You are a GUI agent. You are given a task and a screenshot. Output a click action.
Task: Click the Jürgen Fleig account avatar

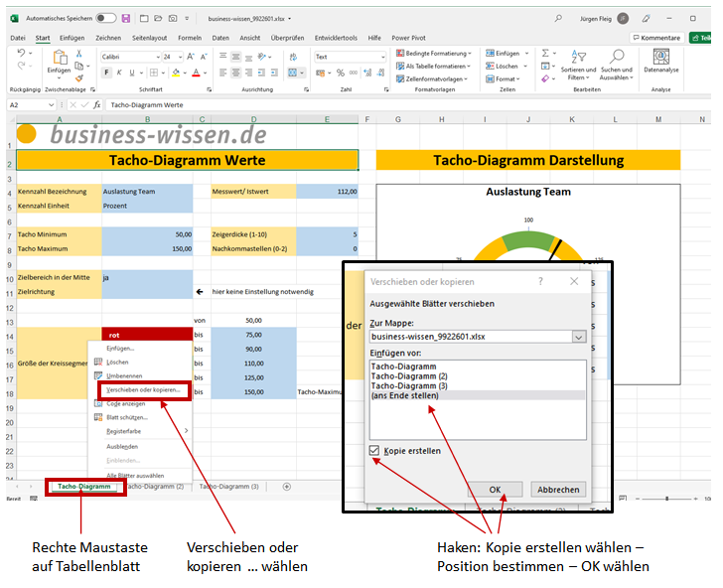[623, 19]
